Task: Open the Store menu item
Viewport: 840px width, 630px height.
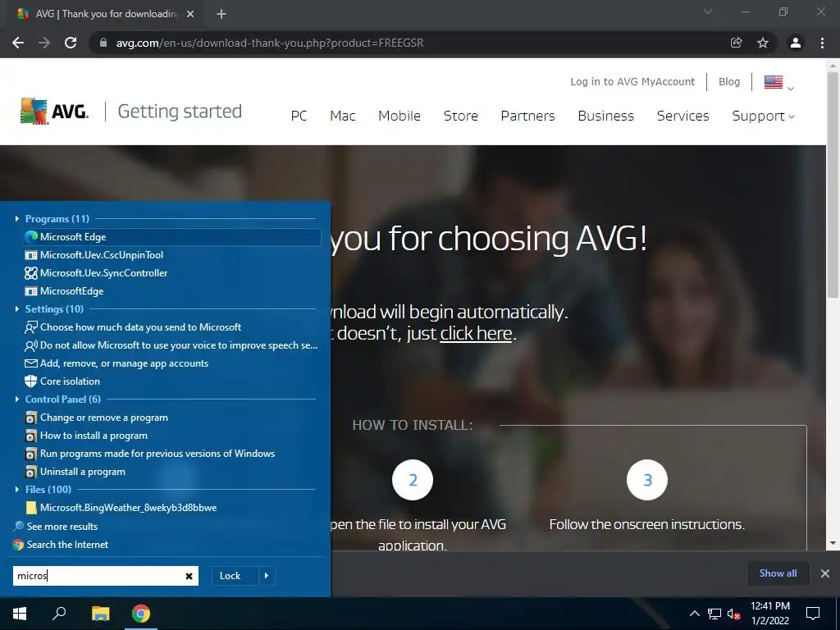Action: tap(461, 116)
